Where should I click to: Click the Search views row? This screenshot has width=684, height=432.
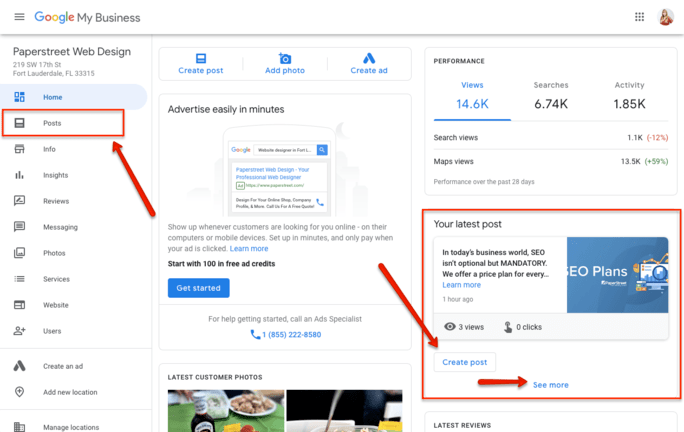click(x=551, y=137)
